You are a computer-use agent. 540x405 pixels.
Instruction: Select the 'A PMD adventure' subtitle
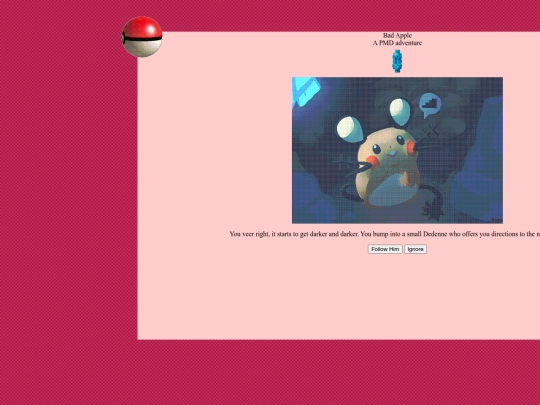click(x=397, y=43)
